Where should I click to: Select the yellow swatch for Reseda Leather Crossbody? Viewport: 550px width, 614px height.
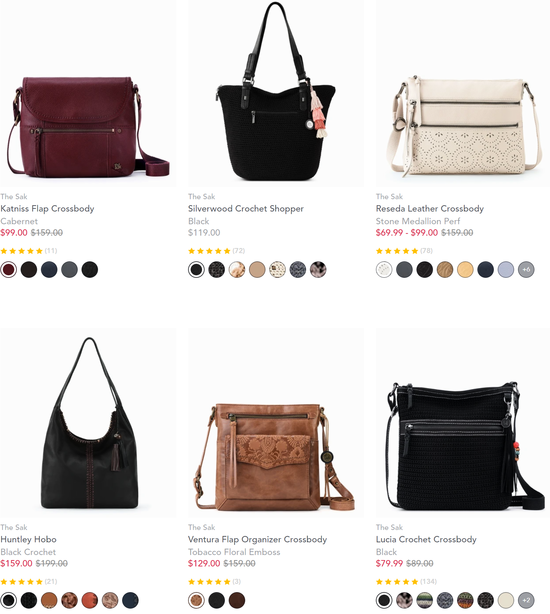[x=465, y=269]
